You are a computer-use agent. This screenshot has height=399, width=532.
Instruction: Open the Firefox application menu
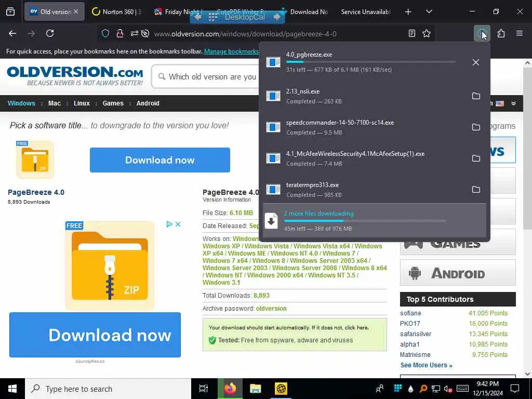[520, 33]
